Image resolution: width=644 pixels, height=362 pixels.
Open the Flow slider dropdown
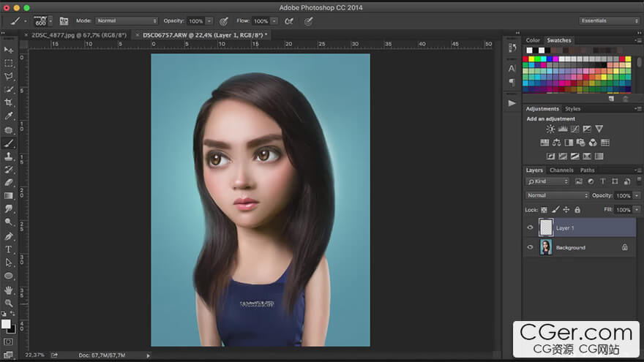tap(274, 21)
